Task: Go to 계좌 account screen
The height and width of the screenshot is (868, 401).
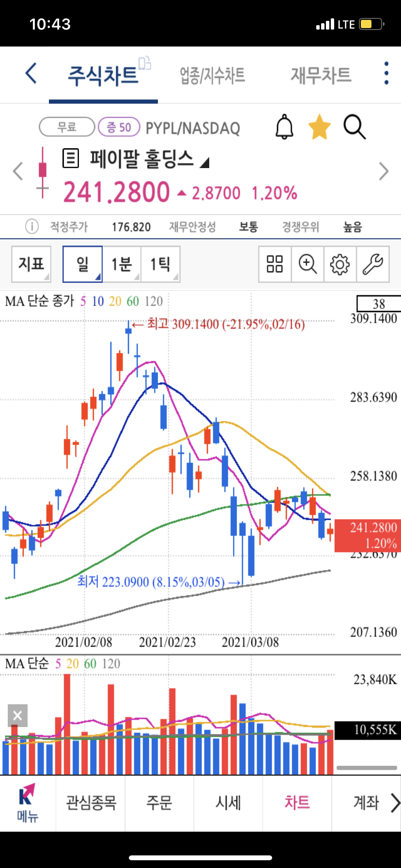Action: 366,803
